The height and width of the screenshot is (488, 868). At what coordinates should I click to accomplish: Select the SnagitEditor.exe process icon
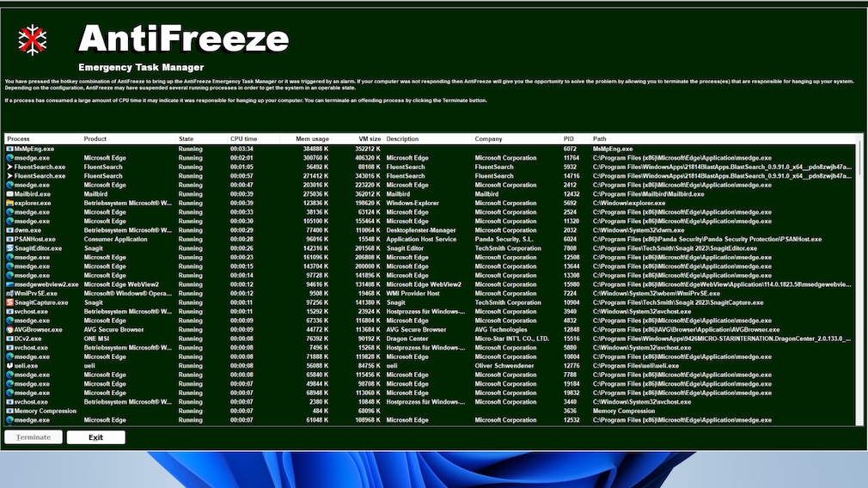pos(9,248)
